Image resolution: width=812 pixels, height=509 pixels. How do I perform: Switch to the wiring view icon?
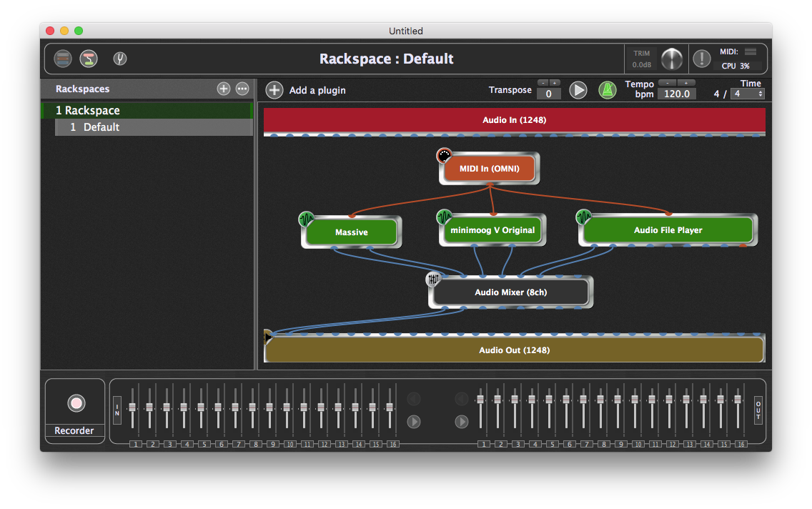click(89, 59)
